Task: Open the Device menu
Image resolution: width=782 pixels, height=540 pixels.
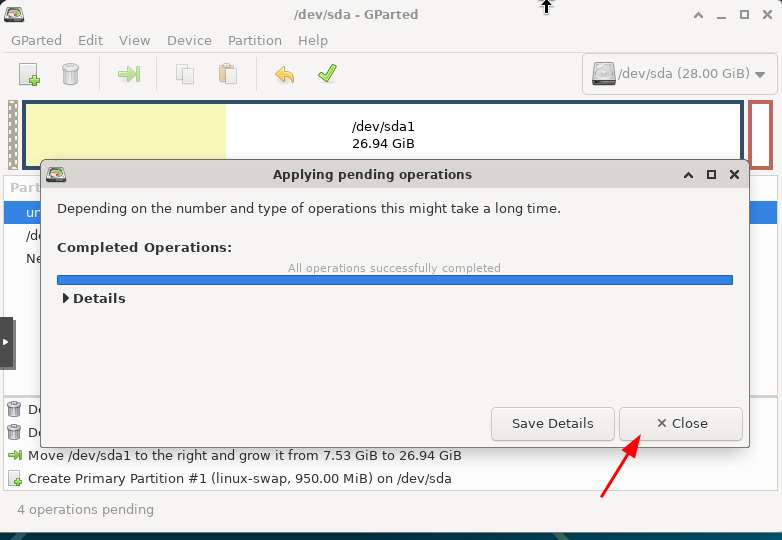Action: coord(189,40)
